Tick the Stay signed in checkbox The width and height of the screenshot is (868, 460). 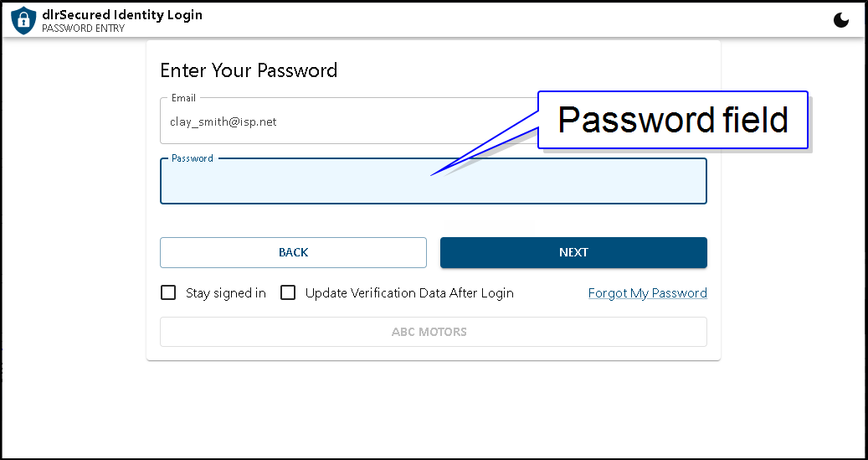pos(168,292)
